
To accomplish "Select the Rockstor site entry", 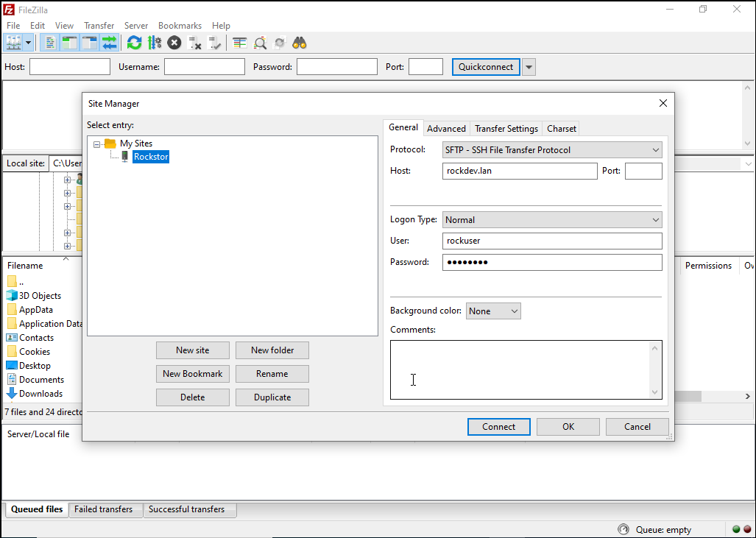I will tap(151, 157).
